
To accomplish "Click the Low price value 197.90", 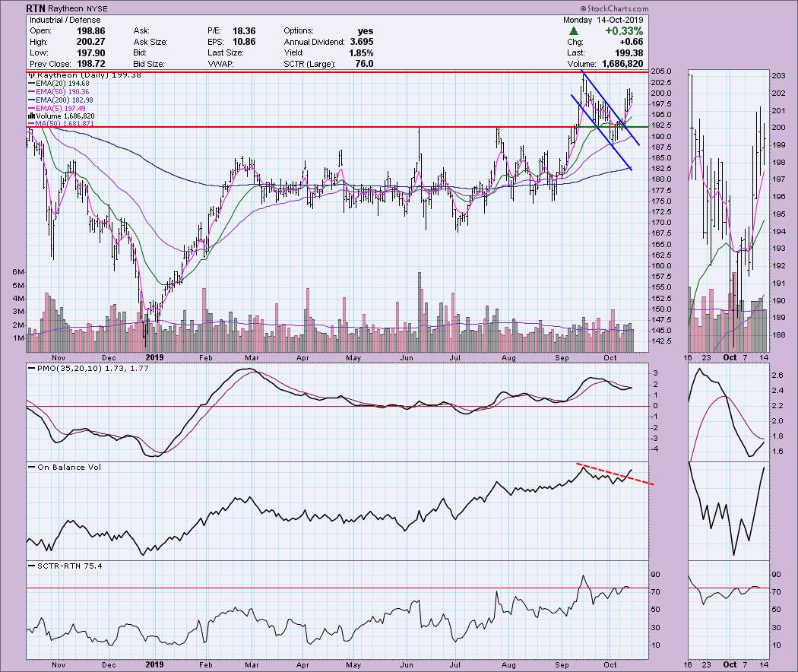I will point(90,53).
